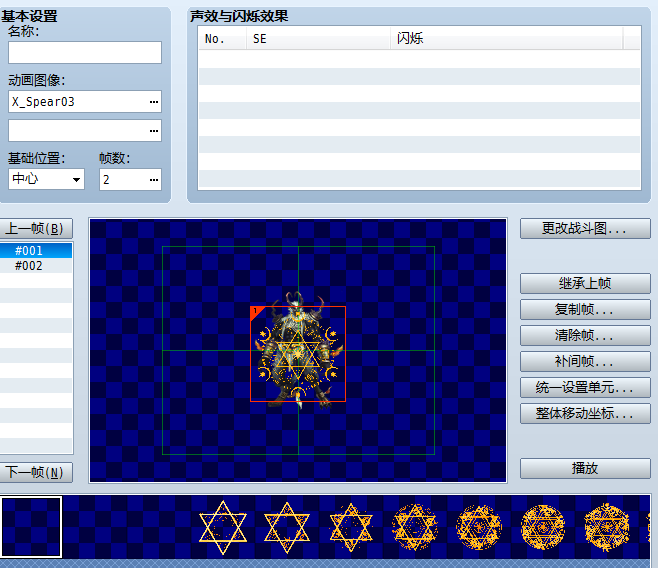Click 整体移动坐标 shift coordinates button
The width and height of the screenshot is (658, 568).
coord(585,414)
